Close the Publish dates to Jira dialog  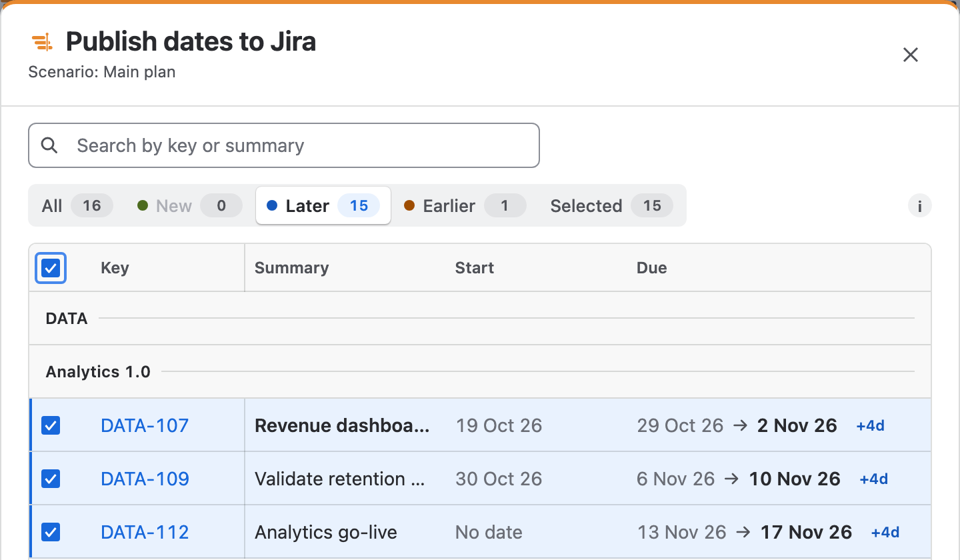(911, 55)
